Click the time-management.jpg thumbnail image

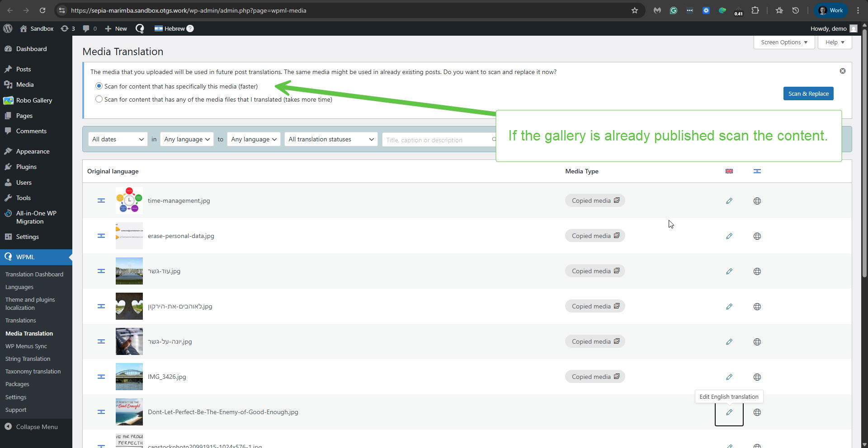(129, 201)
